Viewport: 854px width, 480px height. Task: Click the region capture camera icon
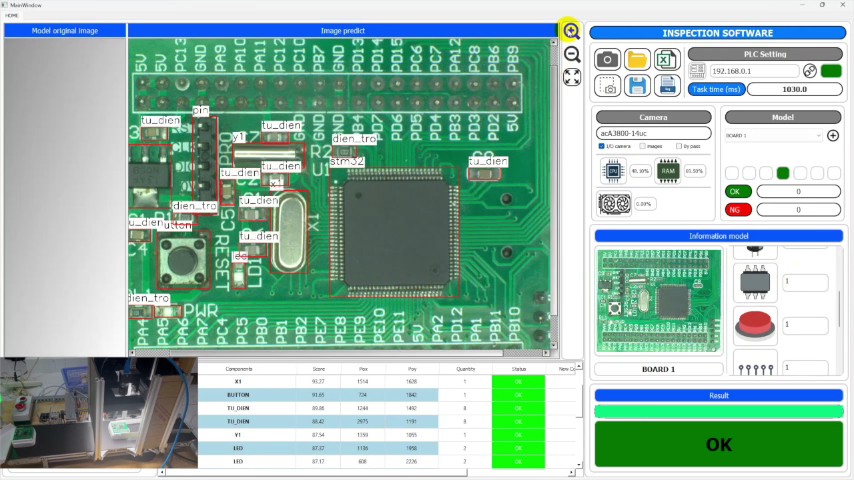[607, 86]
